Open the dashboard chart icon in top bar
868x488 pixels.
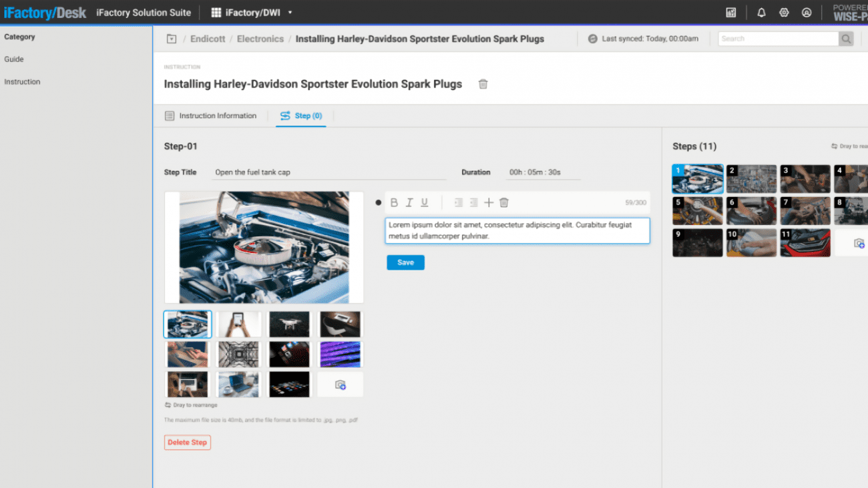coord(731,13)
